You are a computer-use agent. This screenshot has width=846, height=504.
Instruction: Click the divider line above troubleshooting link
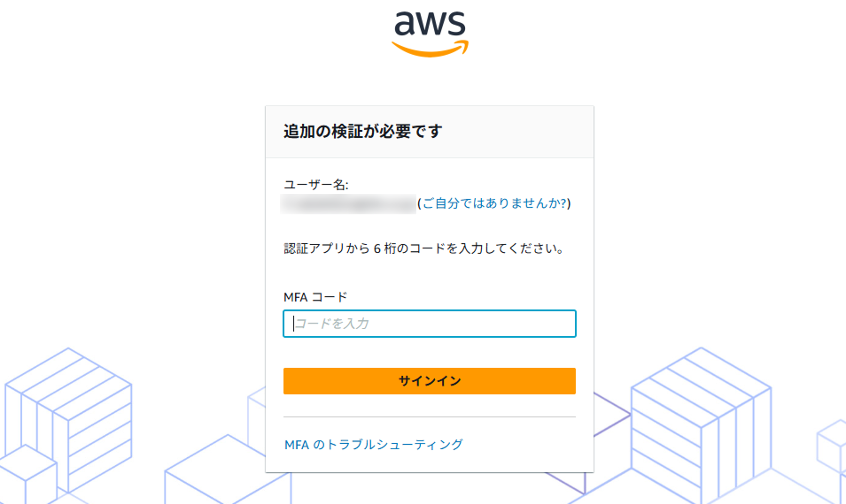coord(430,417)
